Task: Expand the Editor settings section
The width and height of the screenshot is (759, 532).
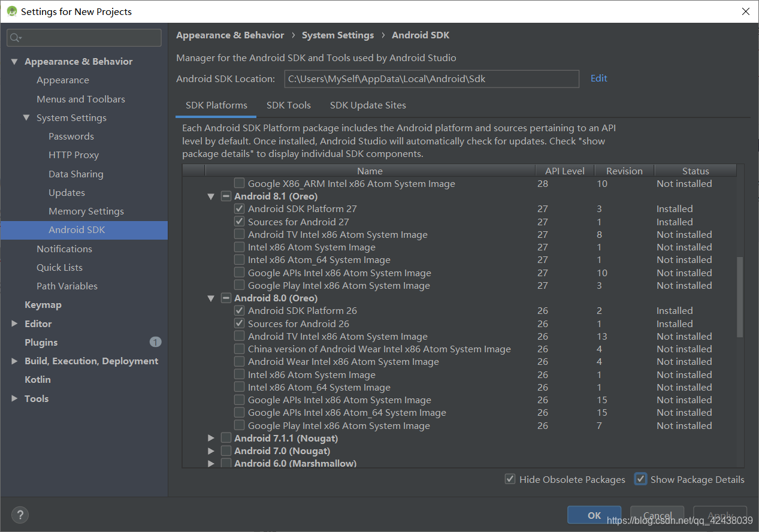Action: 14,324
